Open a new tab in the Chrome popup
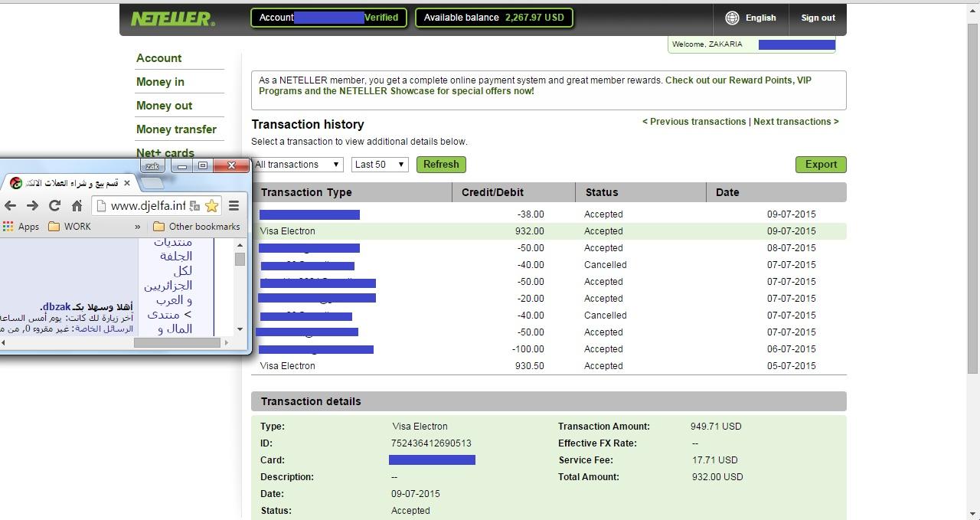 (152, 183)
